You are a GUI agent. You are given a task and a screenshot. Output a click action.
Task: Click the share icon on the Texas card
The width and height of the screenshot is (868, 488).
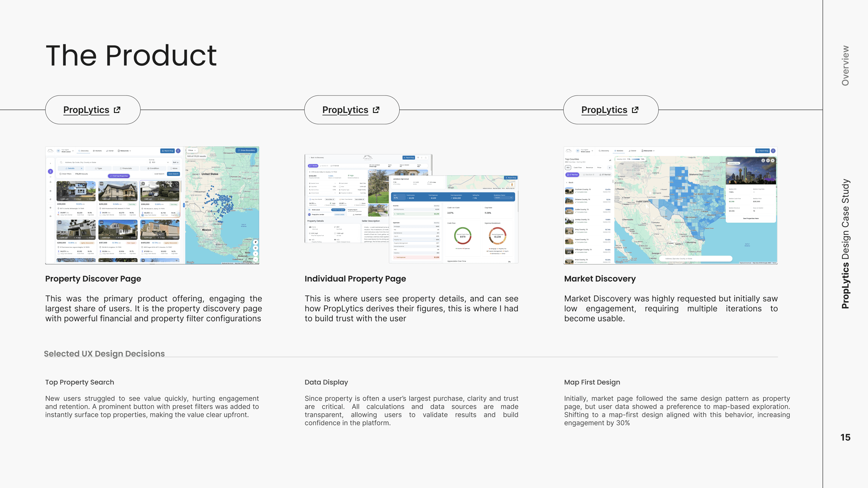click(x=763, y=161)
